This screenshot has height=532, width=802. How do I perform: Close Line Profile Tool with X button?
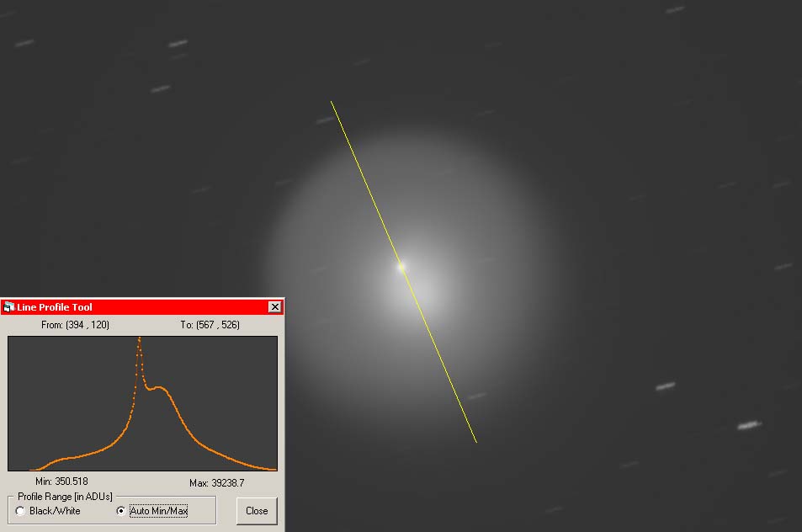pos(274,307)
